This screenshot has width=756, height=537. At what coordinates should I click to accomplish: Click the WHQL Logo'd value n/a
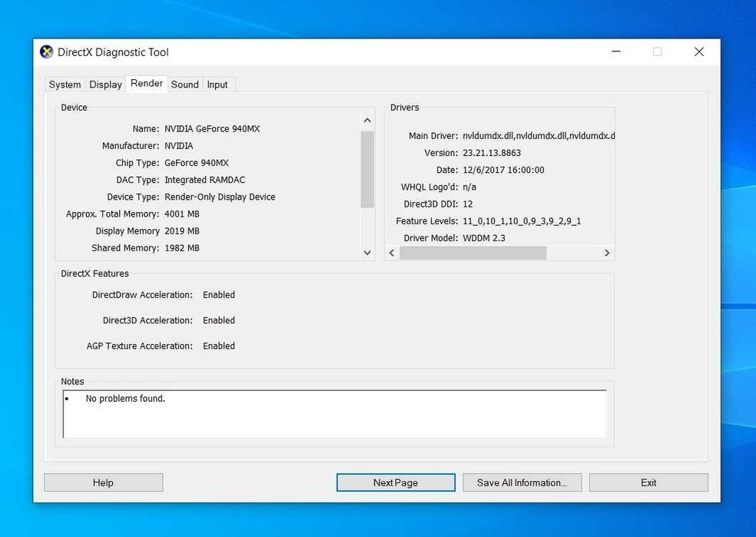pos(469,187)
